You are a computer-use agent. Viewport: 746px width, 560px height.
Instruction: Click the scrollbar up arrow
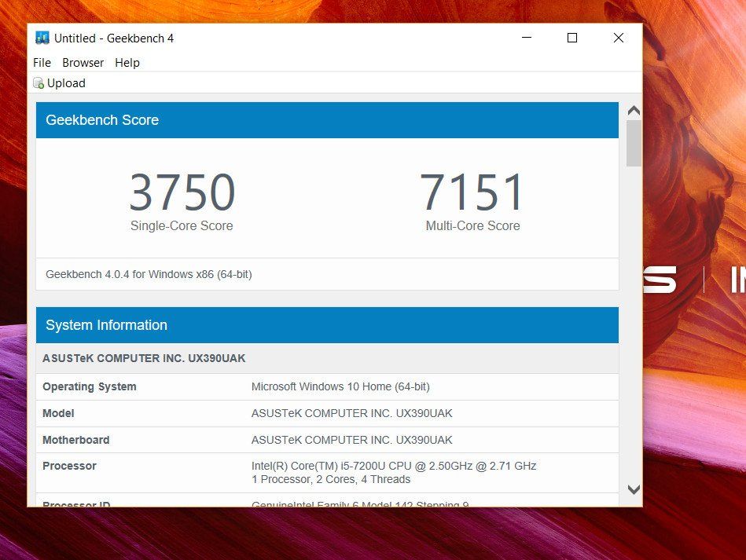(634, 111)
